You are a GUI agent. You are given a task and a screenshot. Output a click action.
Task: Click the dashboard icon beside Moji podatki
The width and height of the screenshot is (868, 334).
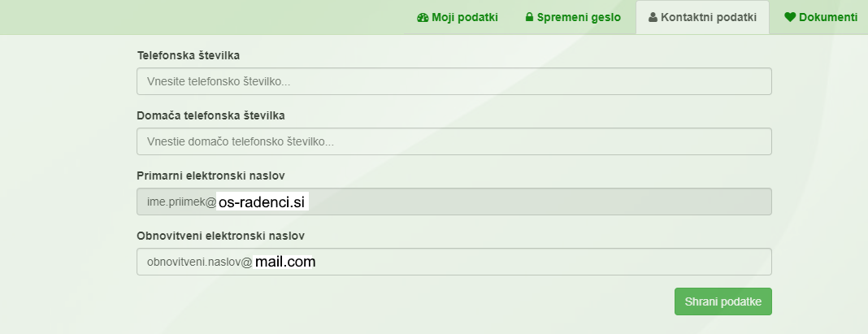(423, 17)
